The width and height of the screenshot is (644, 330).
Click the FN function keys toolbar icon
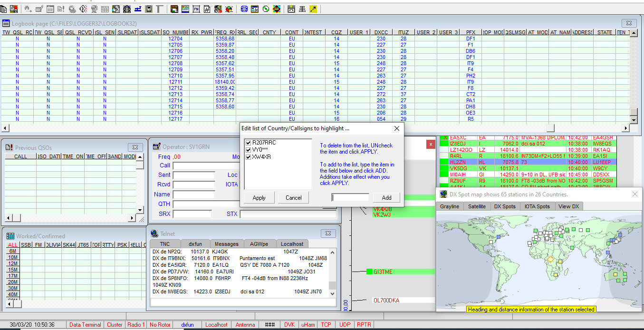[x=196, y=9]
